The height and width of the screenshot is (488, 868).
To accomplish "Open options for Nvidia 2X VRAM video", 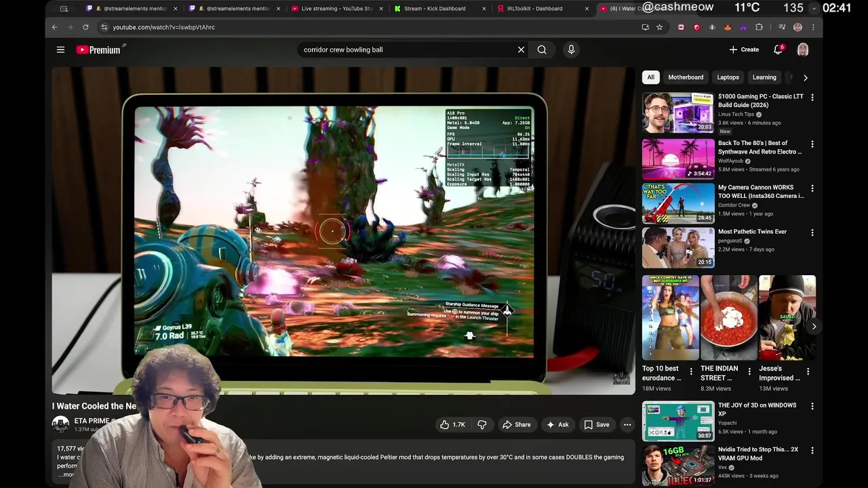I will pyautogui.click(x=812, y=451).
